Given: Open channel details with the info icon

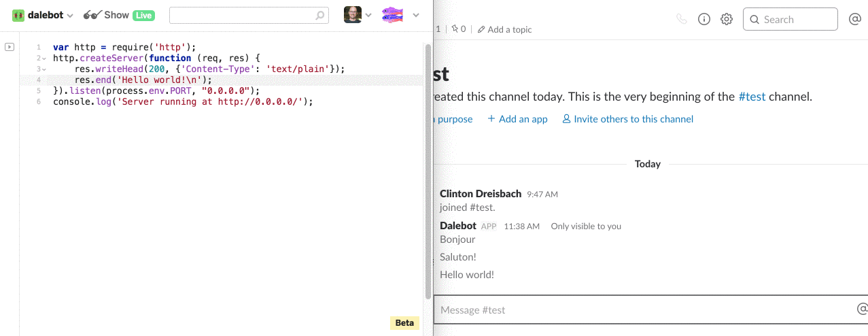Looking at the screenshot, I should tap(704, 19).
